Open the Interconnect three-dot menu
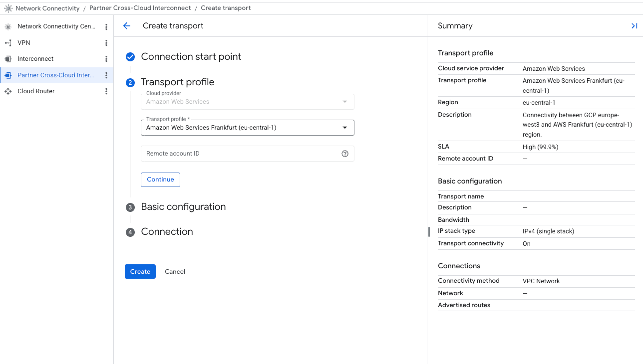Screen dimensions: 643x364 click(106, 59)
